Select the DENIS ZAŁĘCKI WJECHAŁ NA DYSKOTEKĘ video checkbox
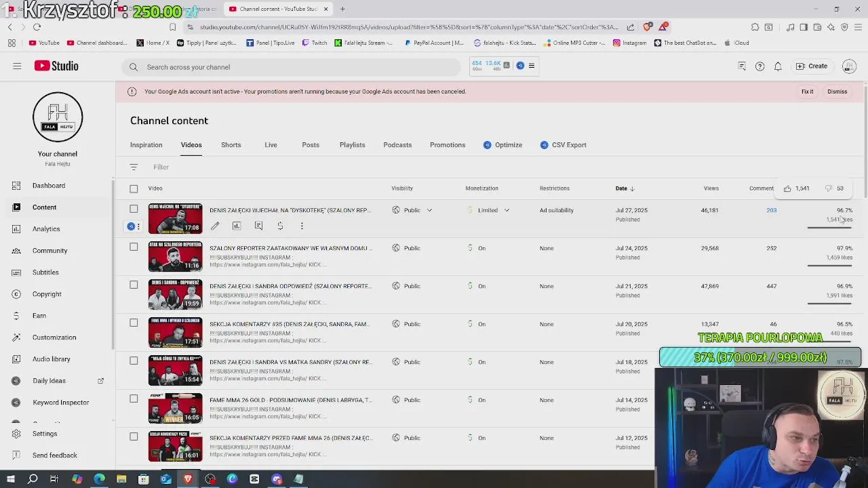 pyautogui.click(x=134, y=209)
